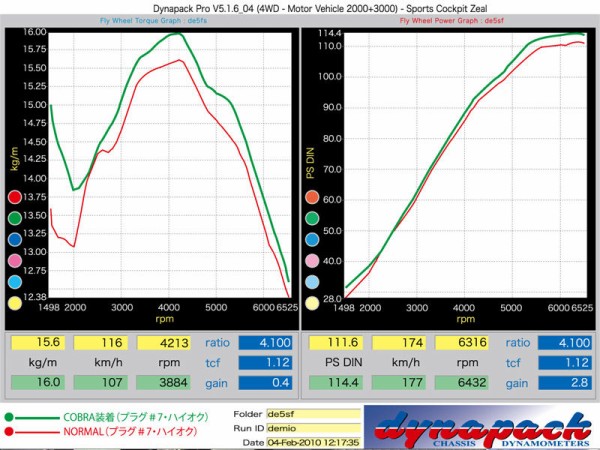The height and width of the screenshot is (450, 600).
Task: Select the torque ratio value 4.100
Action: pos(265,343)
